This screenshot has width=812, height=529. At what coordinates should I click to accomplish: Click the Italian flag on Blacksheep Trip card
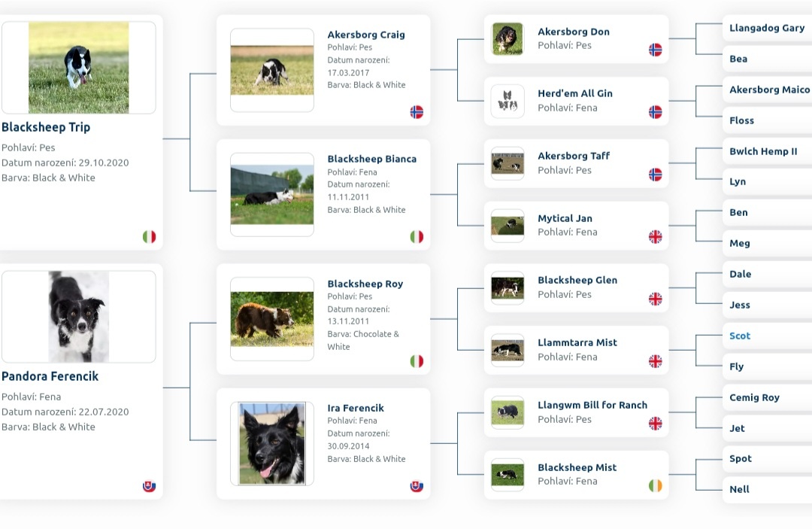150,236
